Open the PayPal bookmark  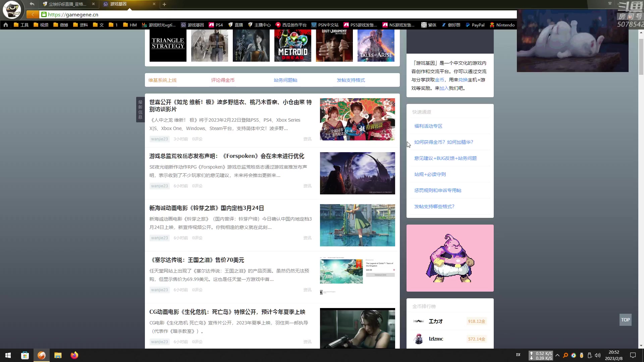(x=475, y=25)
